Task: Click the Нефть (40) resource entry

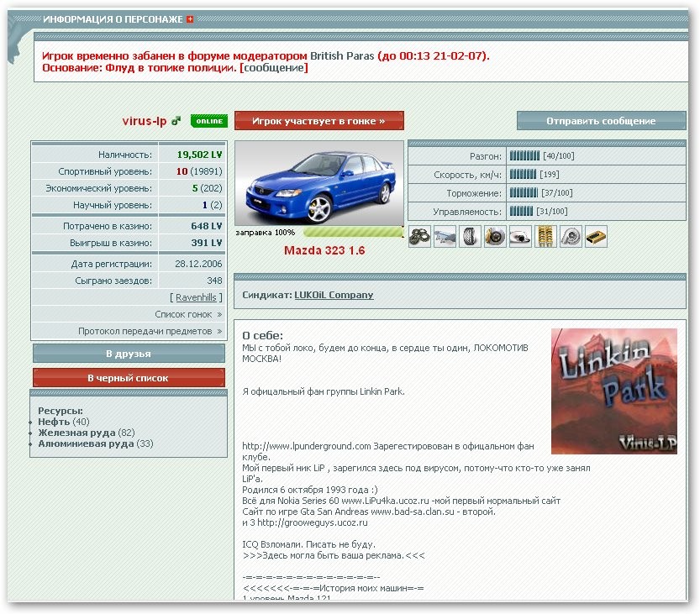Action: tap(63, 422)
